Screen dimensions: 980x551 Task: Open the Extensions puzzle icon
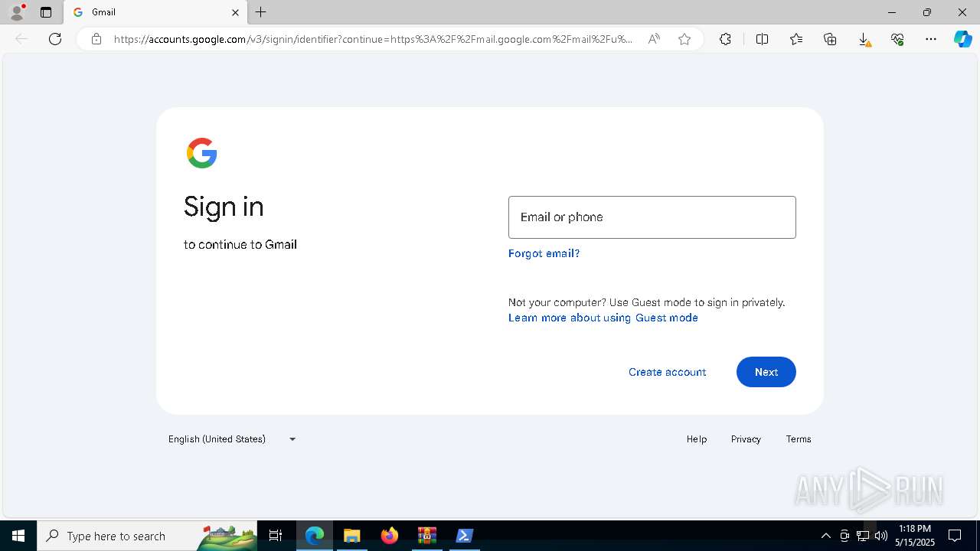(725, 39)
